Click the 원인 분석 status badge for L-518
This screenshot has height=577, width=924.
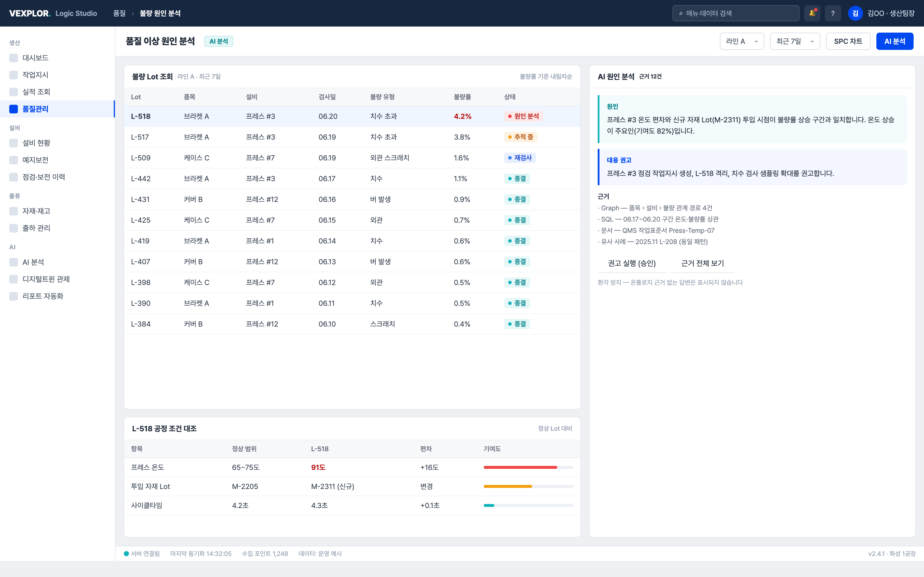(523, 116)
